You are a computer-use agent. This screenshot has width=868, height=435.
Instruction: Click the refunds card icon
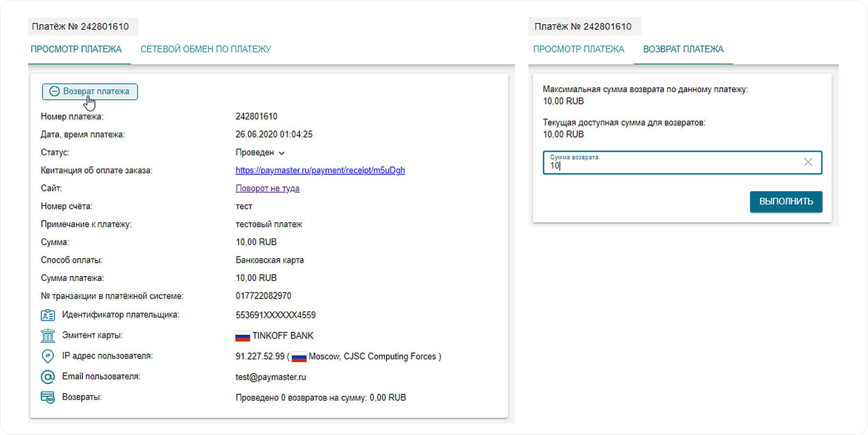pos(48,397)
